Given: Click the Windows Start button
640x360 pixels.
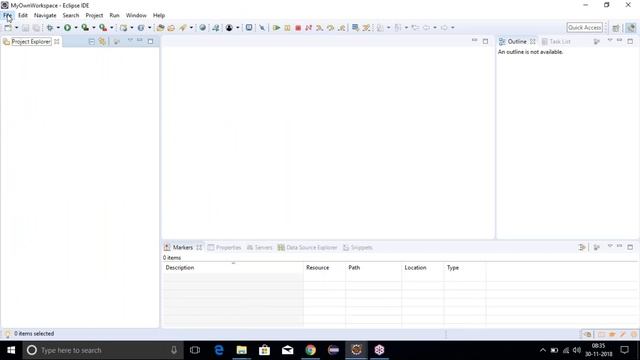Looking at the screenshot, I should [x=11, y=350].
